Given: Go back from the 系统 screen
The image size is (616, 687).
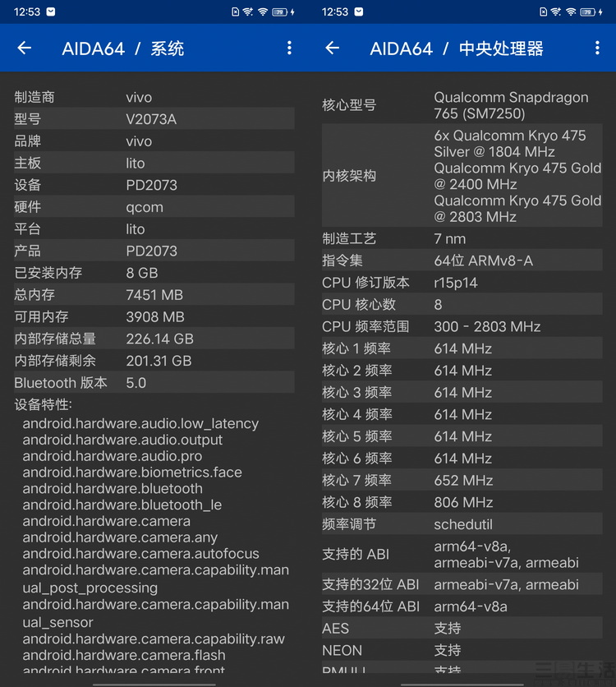Looking at the screenshot, I should tap(25, 48).
